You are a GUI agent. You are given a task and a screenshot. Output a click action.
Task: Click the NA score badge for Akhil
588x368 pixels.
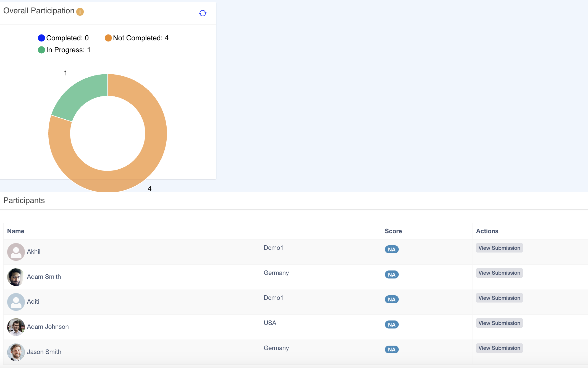pyautogui.click(x=392, y=249)
